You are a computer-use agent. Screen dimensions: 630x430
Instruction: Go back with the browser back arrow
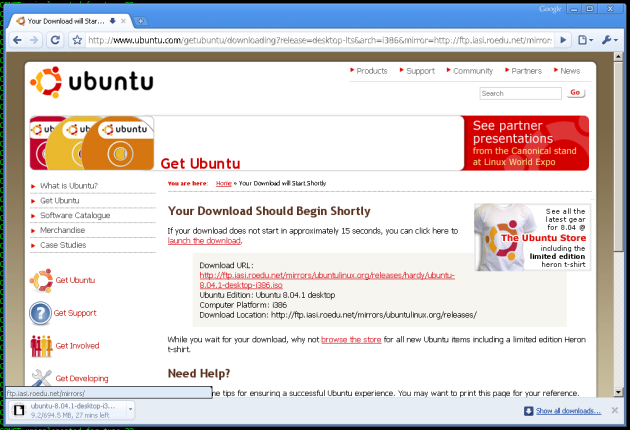coord(17,40)
